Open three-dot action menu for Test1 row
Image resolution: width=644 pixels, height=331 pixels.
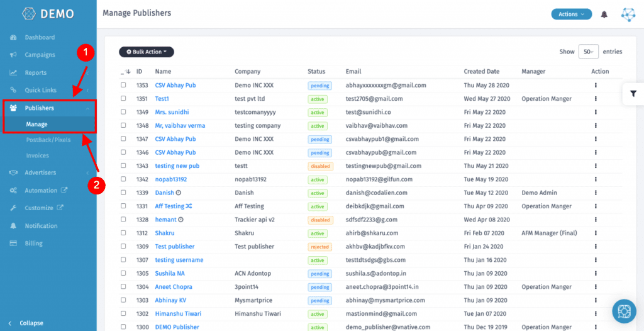[596, 99]
